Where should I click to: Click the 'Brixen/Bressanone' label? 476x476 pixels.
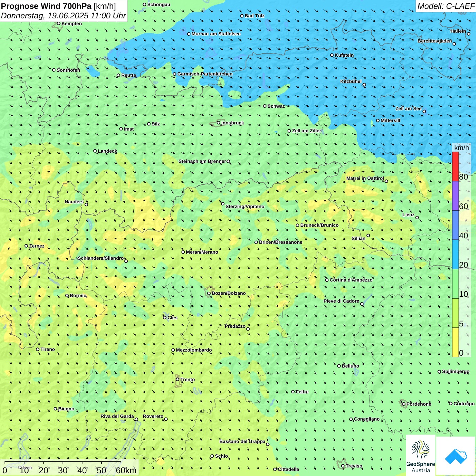[280, 242]
